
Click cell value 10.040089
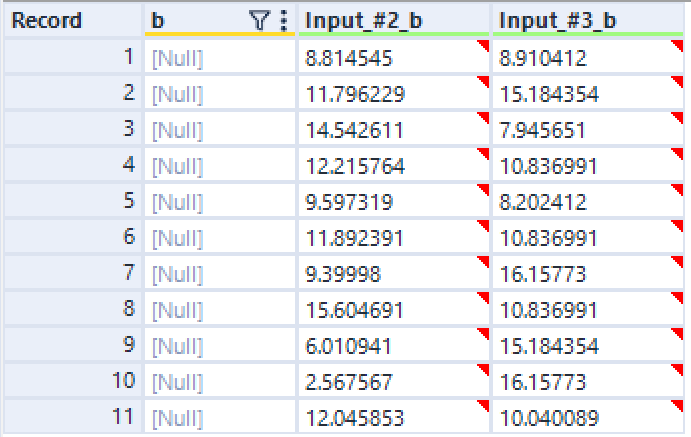pyautogui.click(x=549, y=418)
